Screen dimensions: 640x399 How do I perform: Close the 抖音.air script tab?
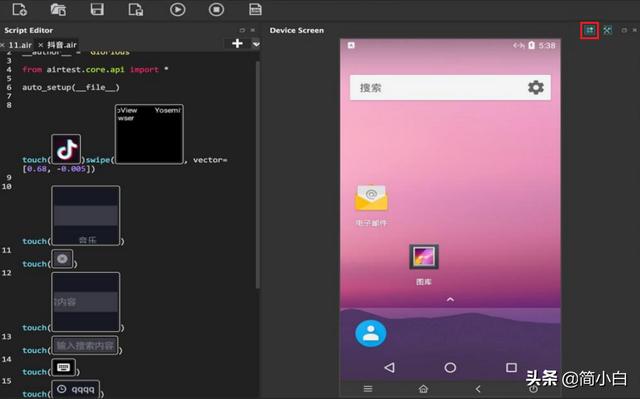(40, 44)
